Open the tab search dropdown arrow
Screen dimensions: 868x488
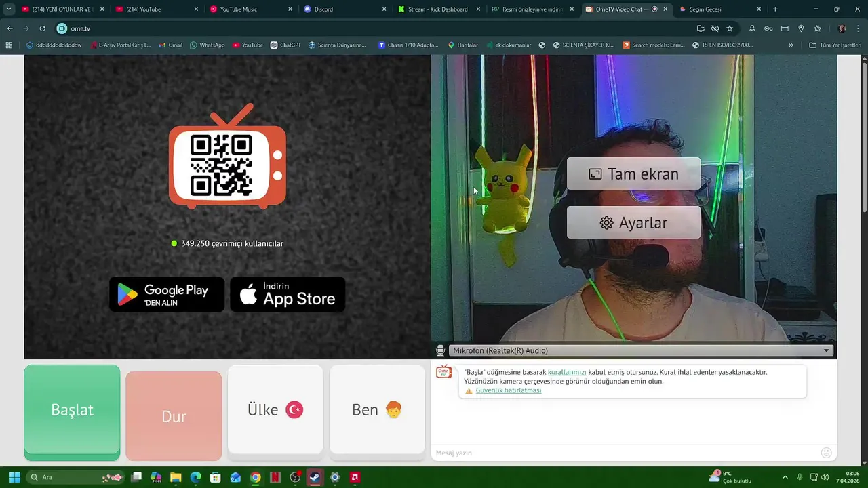coord(9,9)
